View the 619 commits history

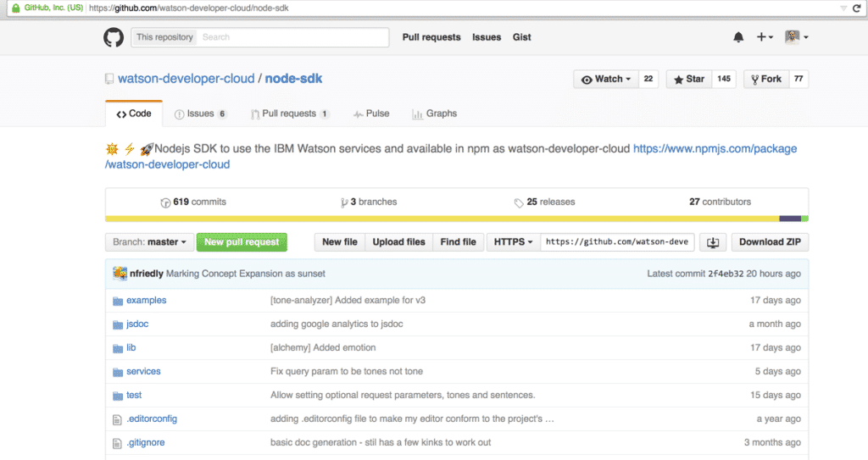tap(194, 202)
